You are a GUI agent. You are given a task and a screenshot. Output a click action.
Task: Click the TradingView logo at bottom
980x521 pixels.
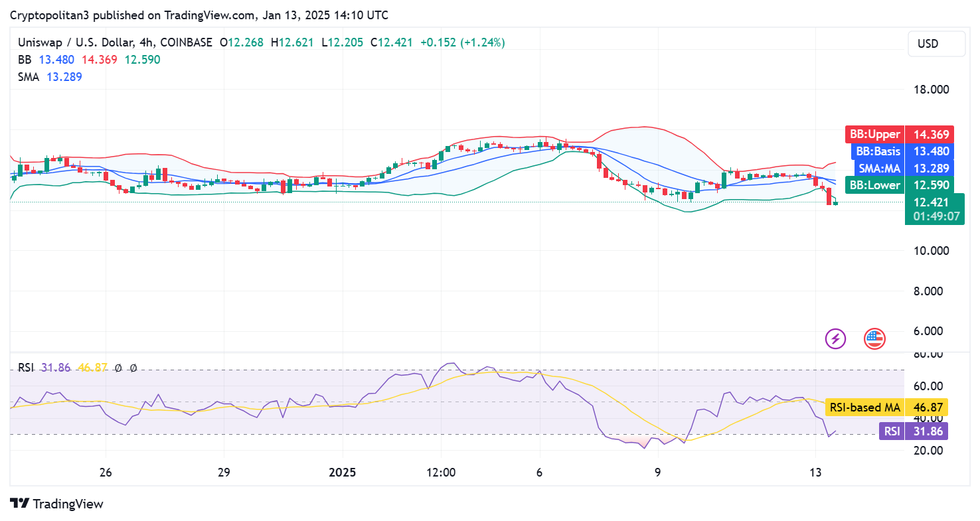pos(57,504)
